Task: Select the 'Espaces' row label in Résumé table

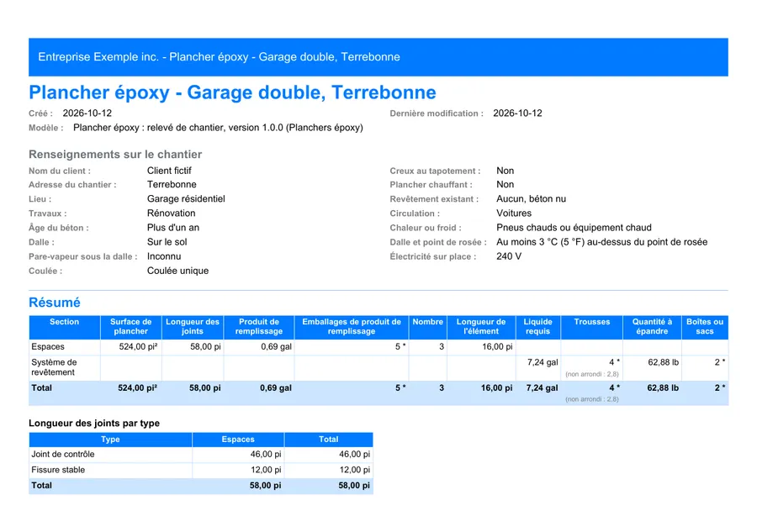Action: (x=48, y=347)
